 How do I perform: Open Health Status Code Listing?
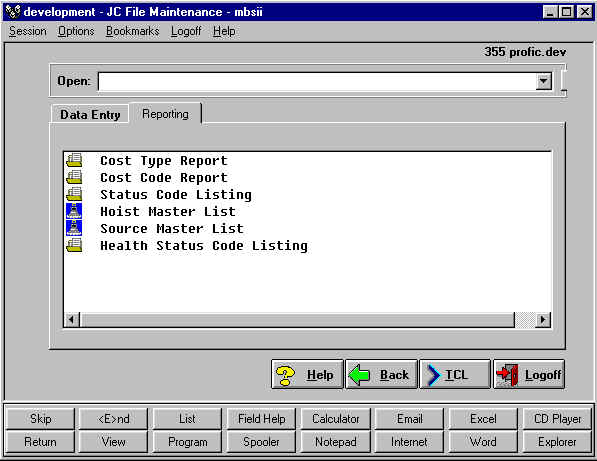coord(204,246)
